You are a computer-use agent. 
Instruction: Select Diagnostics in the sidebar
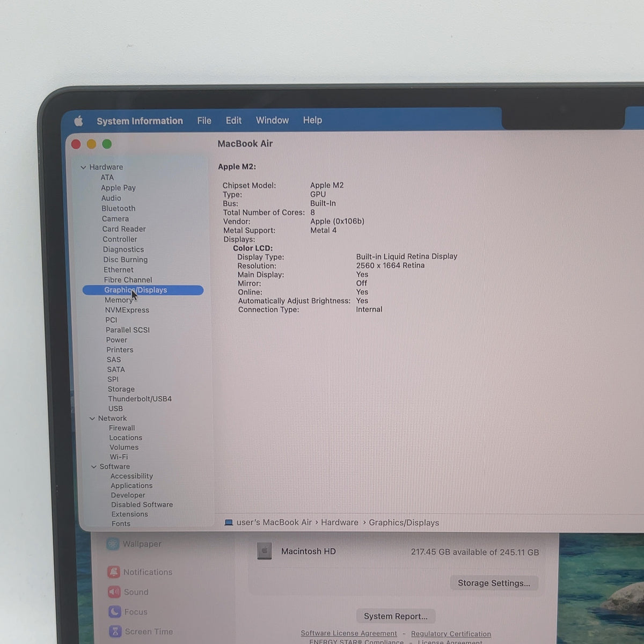[x=123, y=250]
